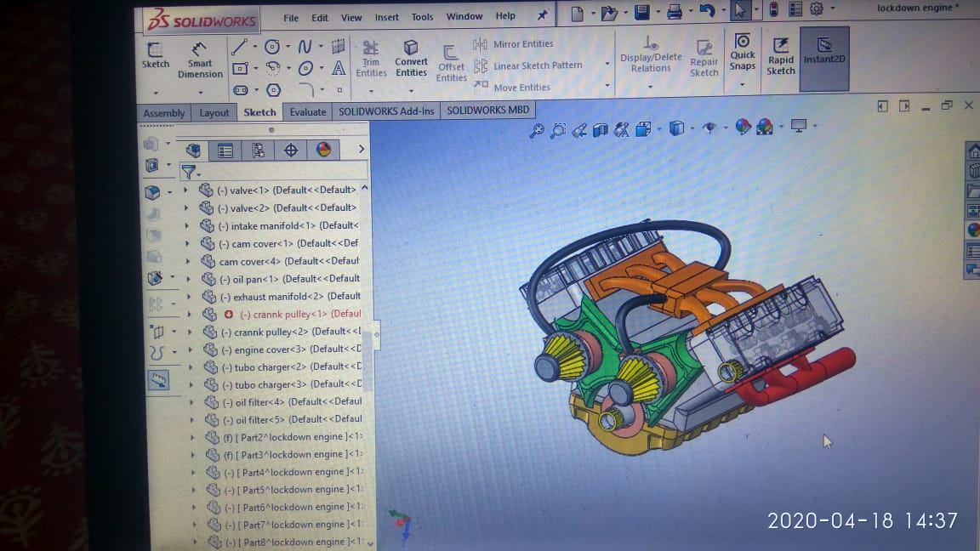Click the Rapid Sketch icon

(781, 56)
